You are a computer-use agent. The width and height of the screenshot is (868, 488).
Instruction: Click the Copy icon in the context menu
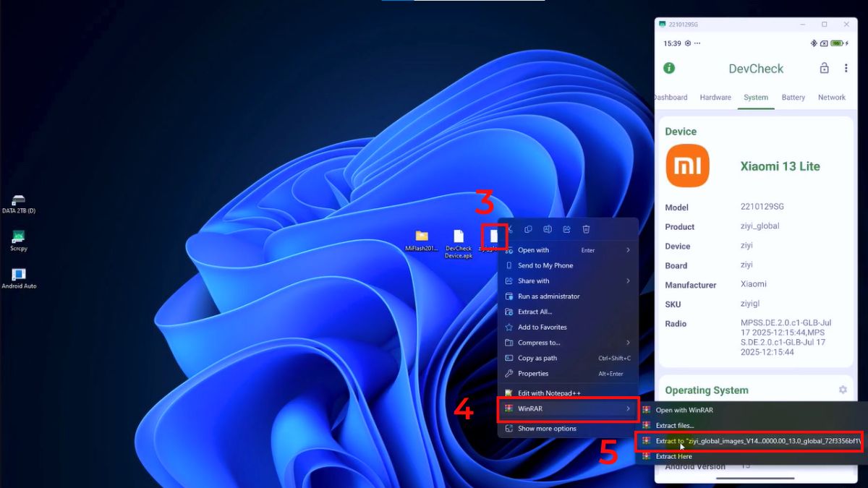(529, 228)
